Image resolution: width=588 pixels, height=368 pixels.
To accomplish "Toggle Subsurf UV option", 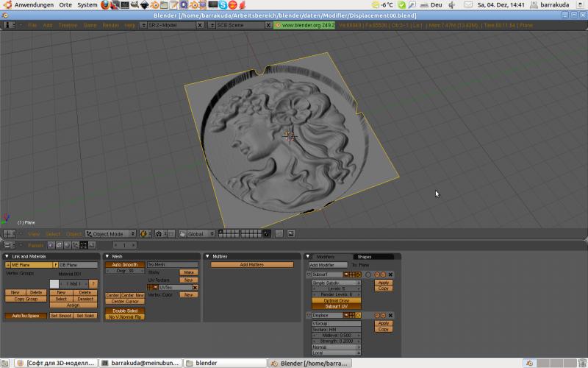I will [337, 306].
